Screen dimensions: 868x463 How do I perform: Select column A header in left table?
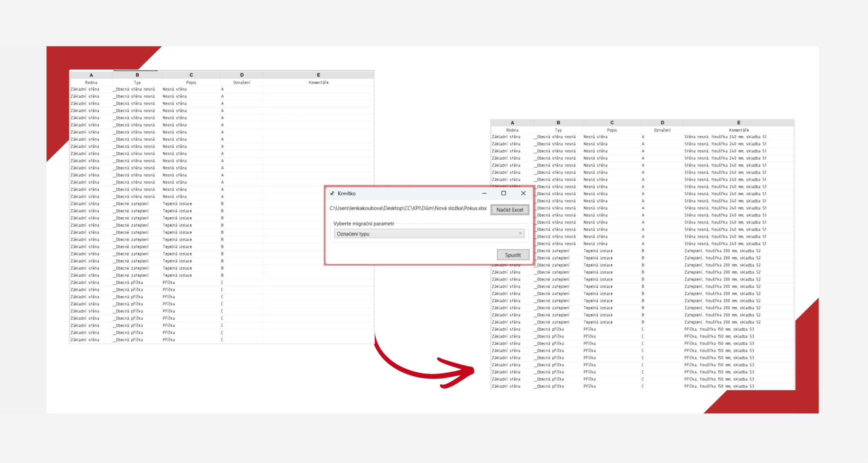tap(91, 75)
